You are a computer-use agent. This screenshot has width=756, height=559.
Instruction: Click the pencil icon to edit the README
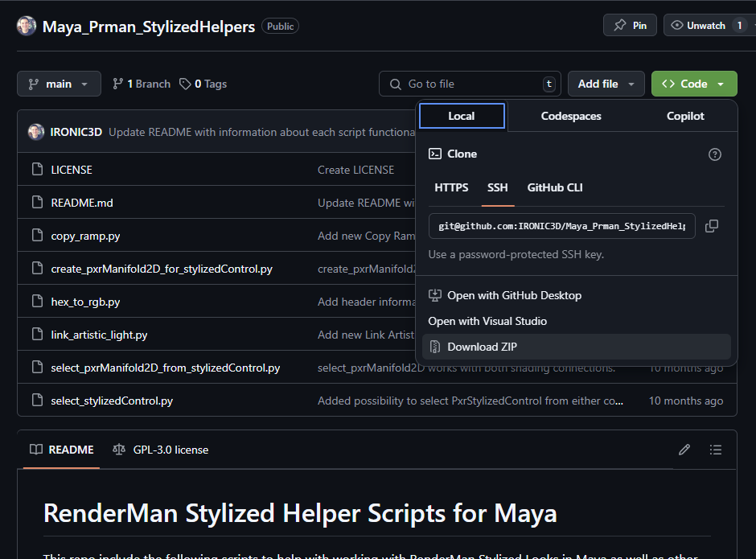click(x=684, y=450)
